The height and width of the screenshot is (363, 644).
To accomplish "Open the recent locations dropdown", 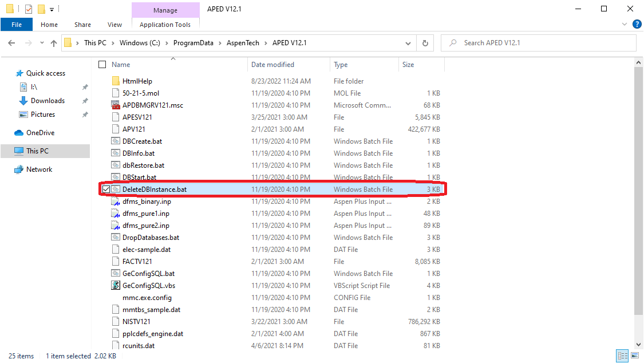I will click(42, 43).
